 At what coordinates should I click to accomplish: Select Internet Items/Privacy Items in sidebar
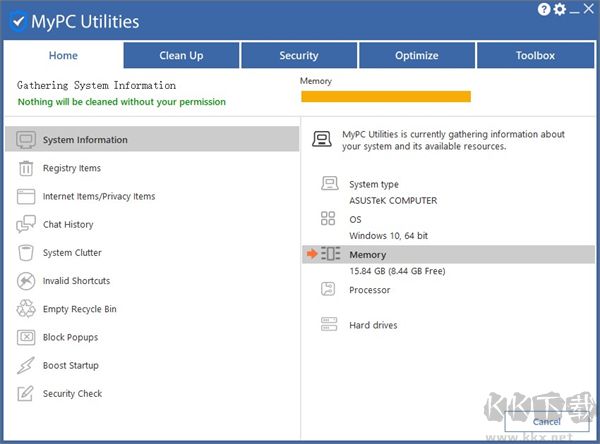point(99,197)
